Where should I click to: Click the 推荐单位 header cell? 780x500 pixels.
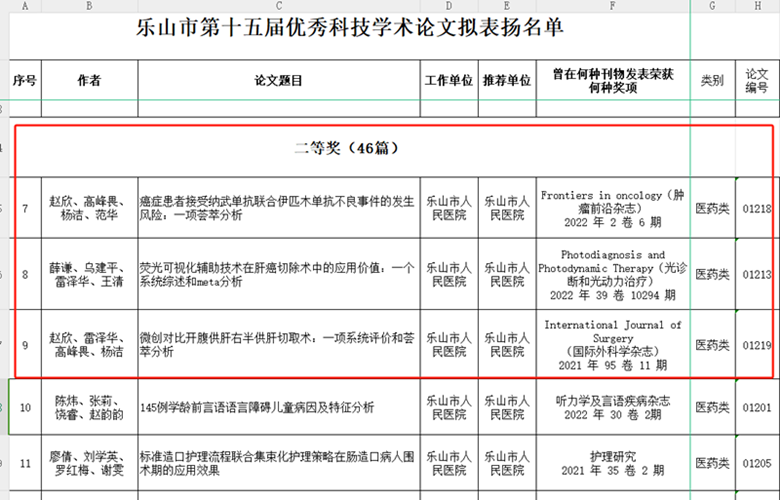coord(507,80)
